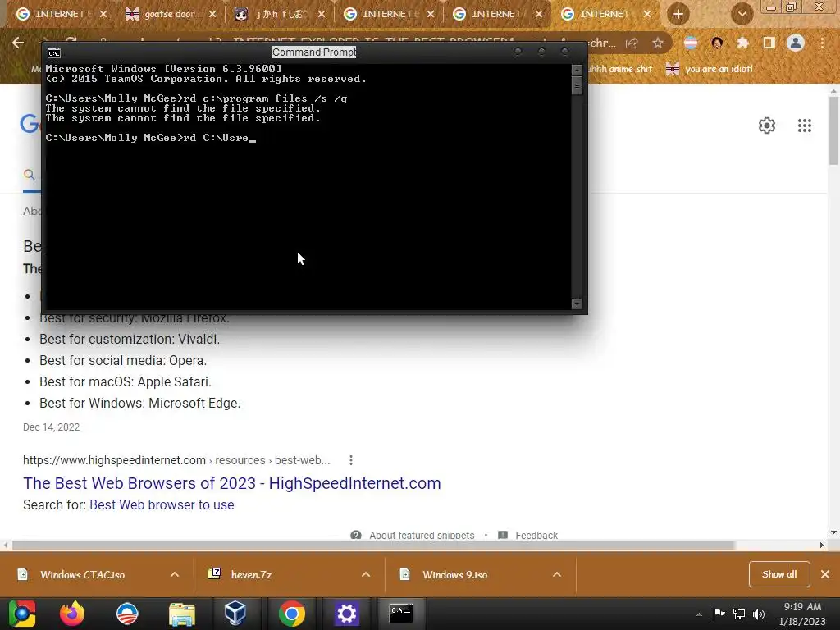Click the striped flag extension icon
This screenshot has width=840, height=630.
691,43
